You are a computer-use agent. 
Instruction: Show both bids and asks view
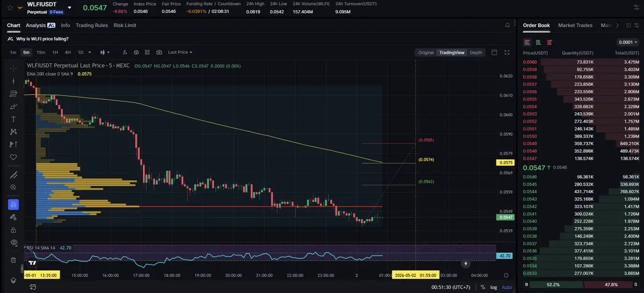point(528,42)
